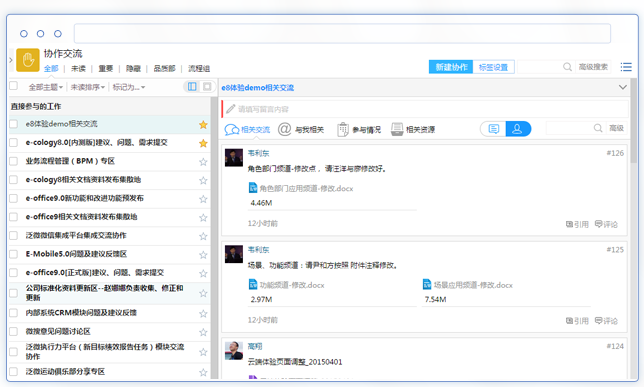Check the 业务流程管理（BPM）专区 checkbox
This screenshot has height=387, width=644.
[14, 161]
